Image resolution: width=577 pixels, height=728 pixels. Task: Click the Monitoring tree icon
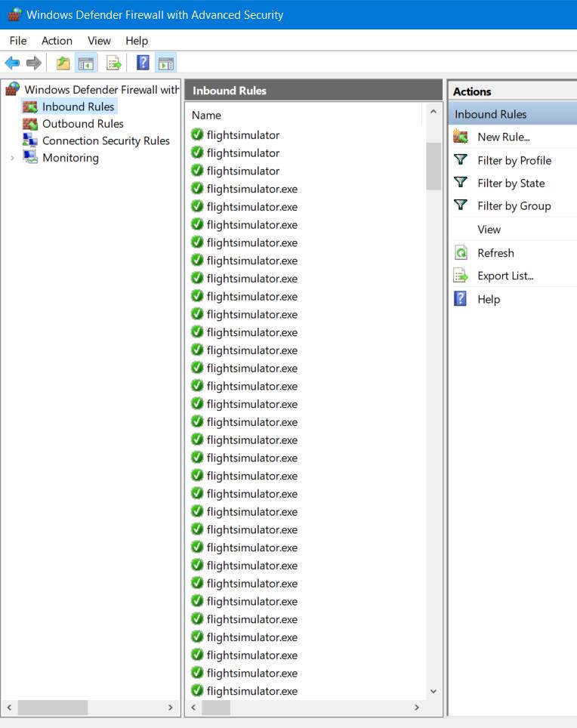tap(30, 157)
